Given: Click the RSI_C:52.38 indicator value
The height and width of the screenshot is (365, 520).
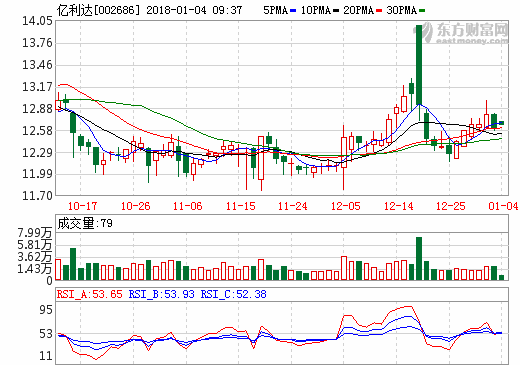Looking at the screenshot, I should [234, 294].
